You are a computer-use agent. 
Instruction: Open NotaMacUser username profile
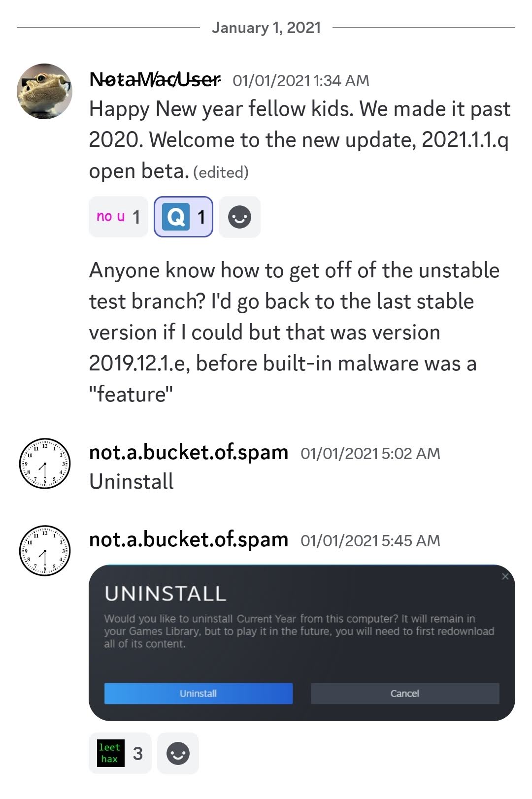coord(155,79)
